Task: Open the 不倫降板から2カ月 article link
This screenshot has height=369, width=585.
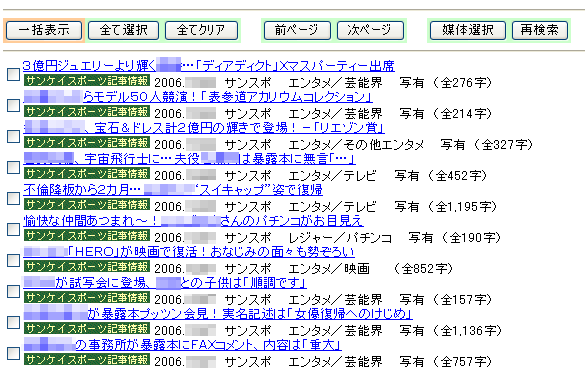Action: point(173,190)
